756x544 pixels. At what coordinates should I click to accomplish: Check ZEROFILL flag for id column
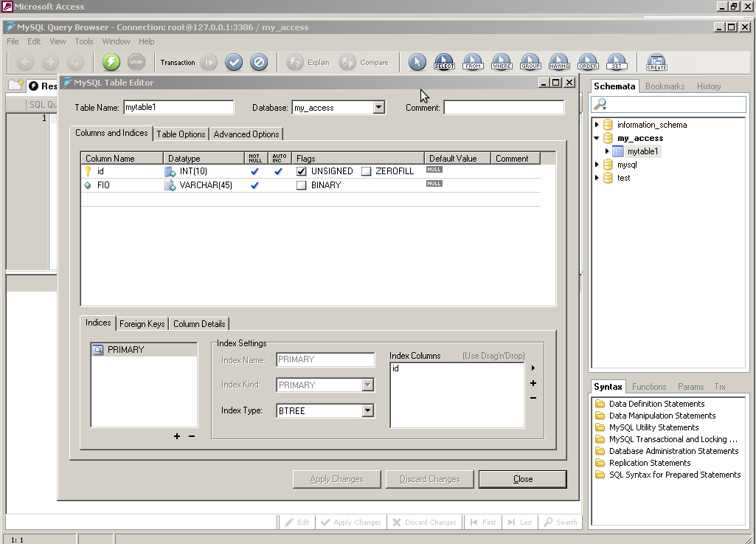[x=367, y=171]
